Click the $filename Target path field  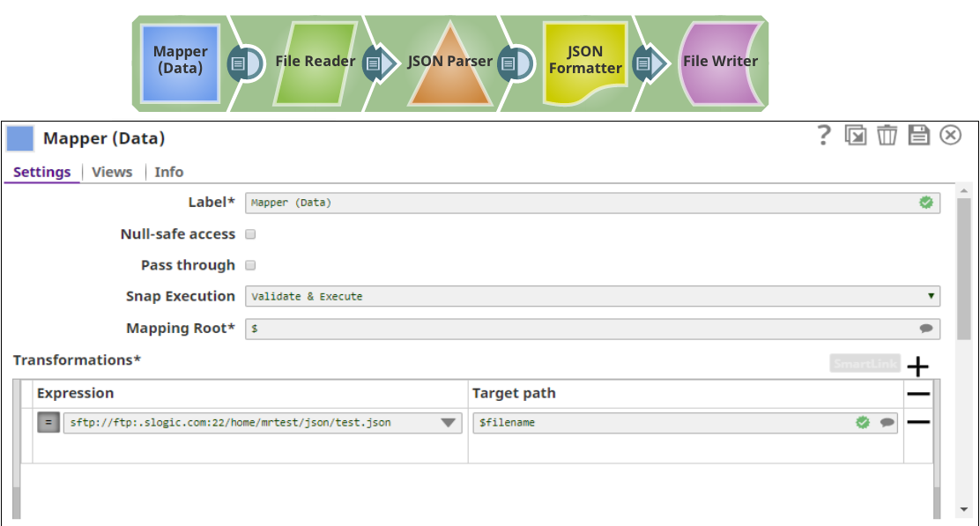(x=661, y=423)
